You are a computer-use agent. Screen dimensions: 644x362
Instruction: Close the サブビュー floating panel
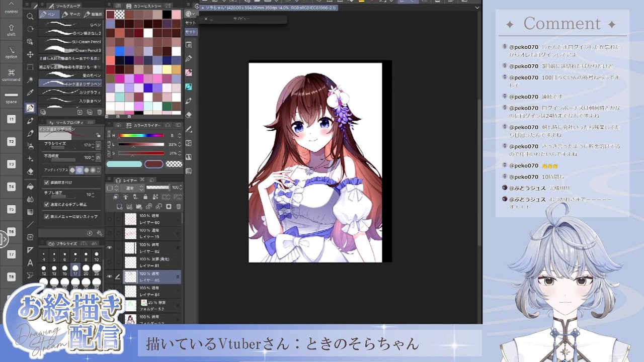coord(205,19)
